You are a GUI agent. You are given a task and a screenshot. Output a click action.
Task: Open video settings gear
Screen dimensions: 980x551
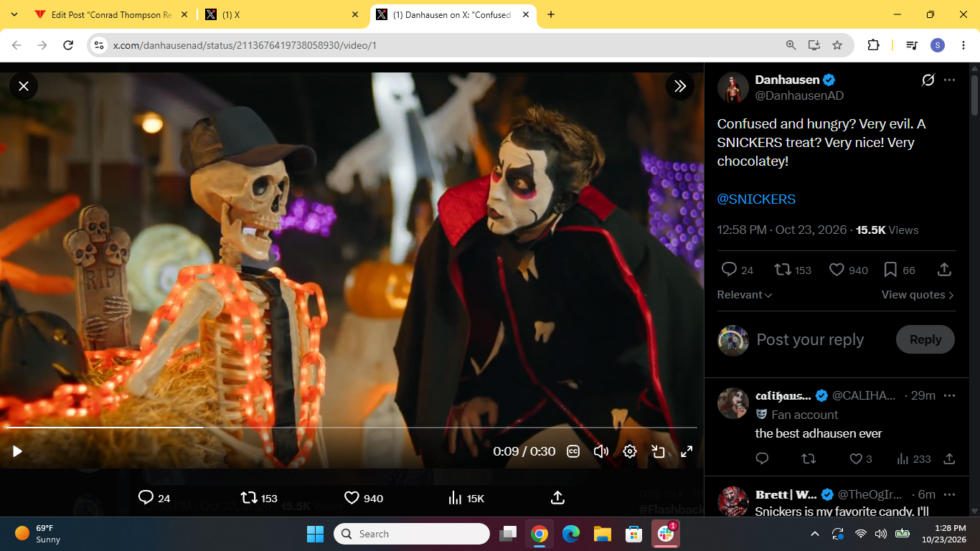click(630, 451)
